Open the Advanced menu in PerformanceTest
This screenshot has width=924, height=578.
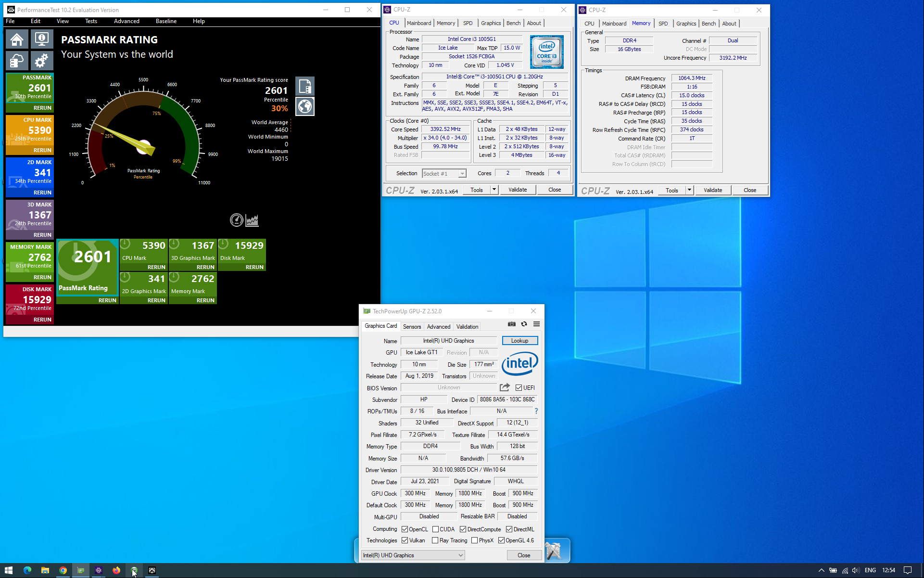click(127, 21)
